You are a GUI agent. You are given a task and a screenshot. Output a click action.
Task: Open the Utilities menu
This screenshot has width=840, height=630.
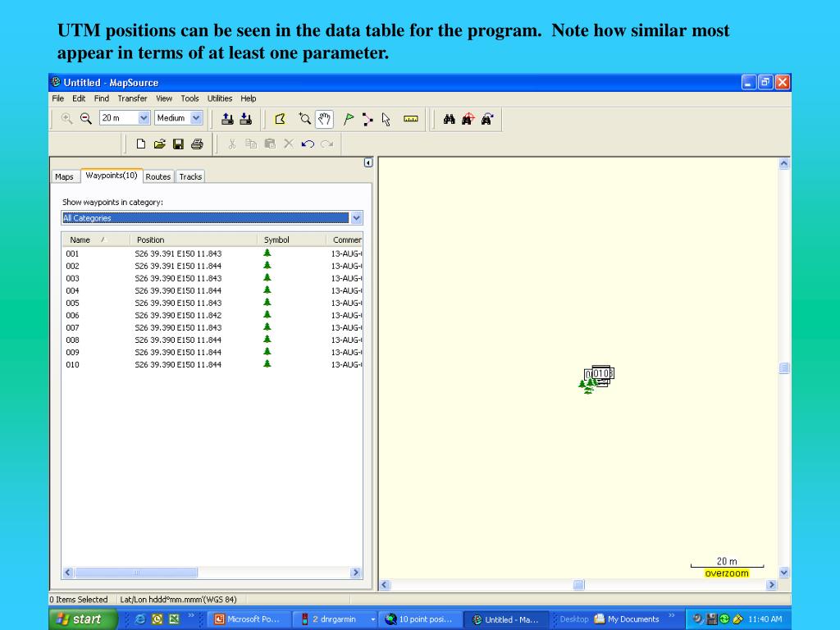(220, 98)
